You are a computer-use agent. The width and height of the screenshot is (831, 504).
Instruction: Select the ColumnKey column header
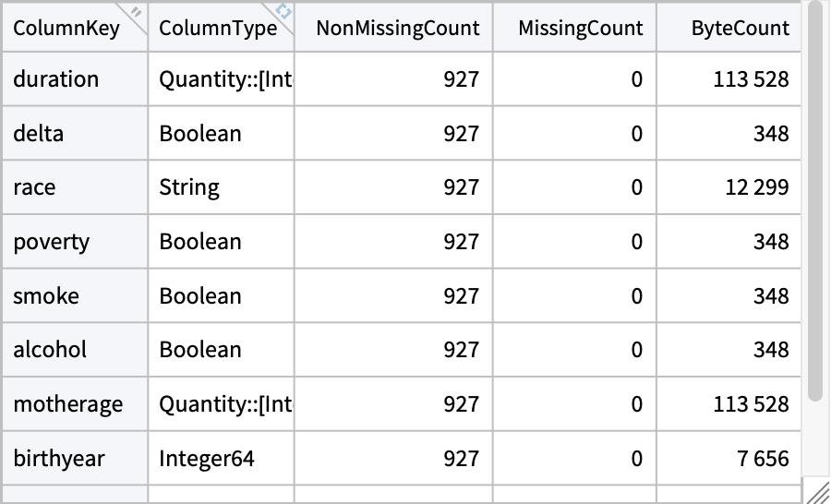tap(66, 28)
